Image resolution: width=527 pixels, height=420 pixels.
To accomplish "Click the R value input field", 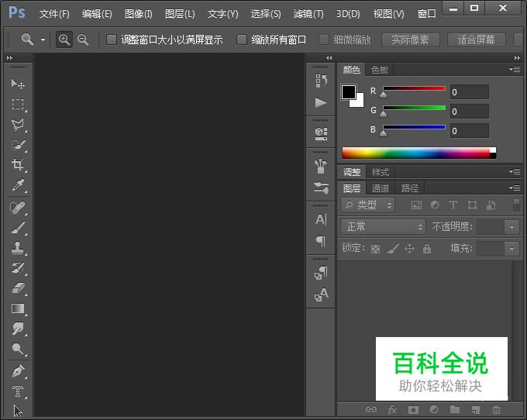I will pyautogui.click(x=469, y=92).
